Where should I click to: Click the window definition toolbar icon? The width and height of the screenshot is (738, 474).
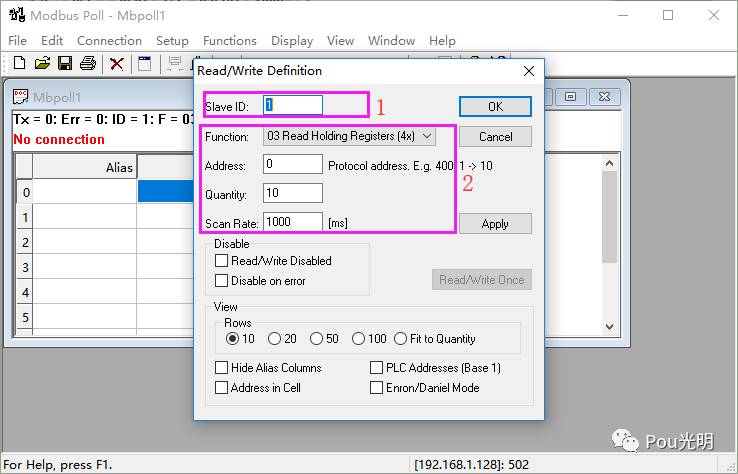tap(145, 64)
